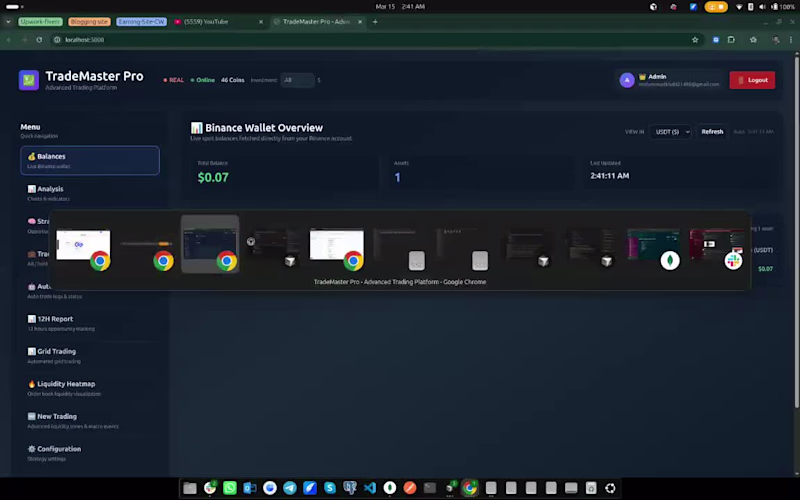The height and width of the screenshot is (500, 800).
Task: Open the clock showing Mar 15 2:41 AM
Action: [400, 7]
